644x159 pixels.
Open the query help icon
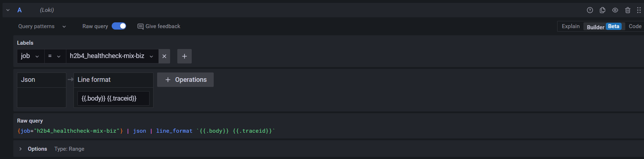click(x=590, y=10)
